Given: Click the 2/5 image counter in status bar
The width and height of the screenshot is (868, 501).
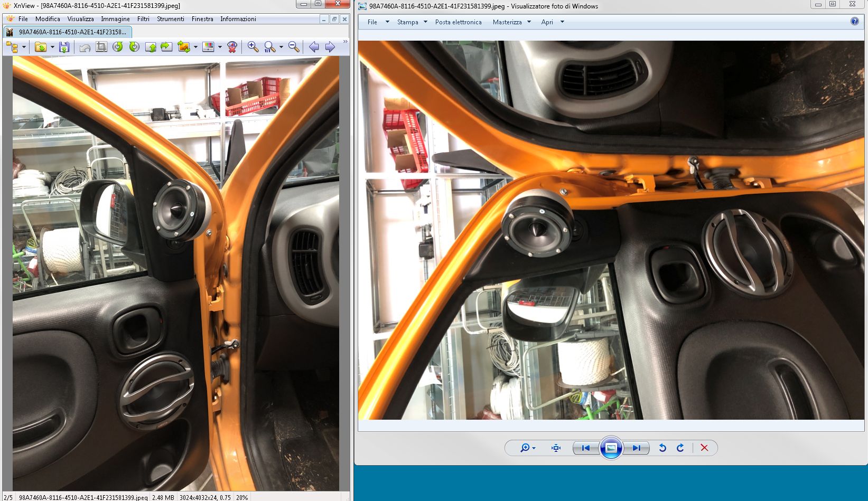Looking at the screenshot, I should 8,497.
